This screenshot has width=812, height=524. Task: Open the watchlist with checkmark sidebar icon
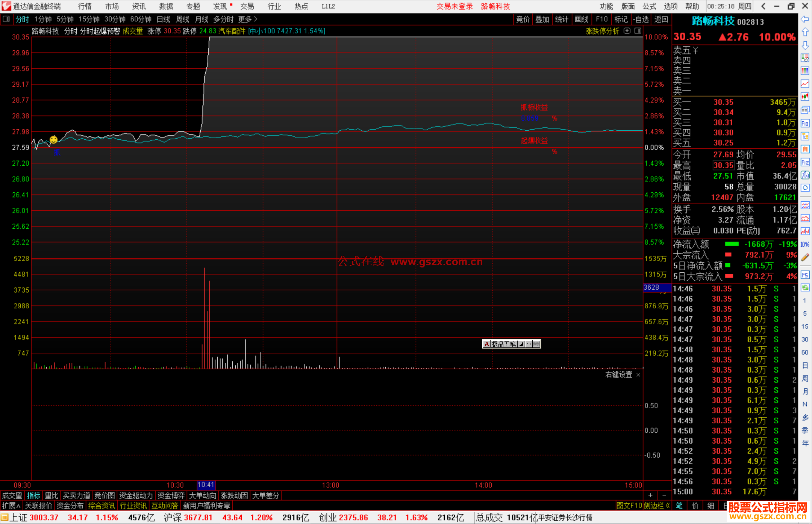805,58
